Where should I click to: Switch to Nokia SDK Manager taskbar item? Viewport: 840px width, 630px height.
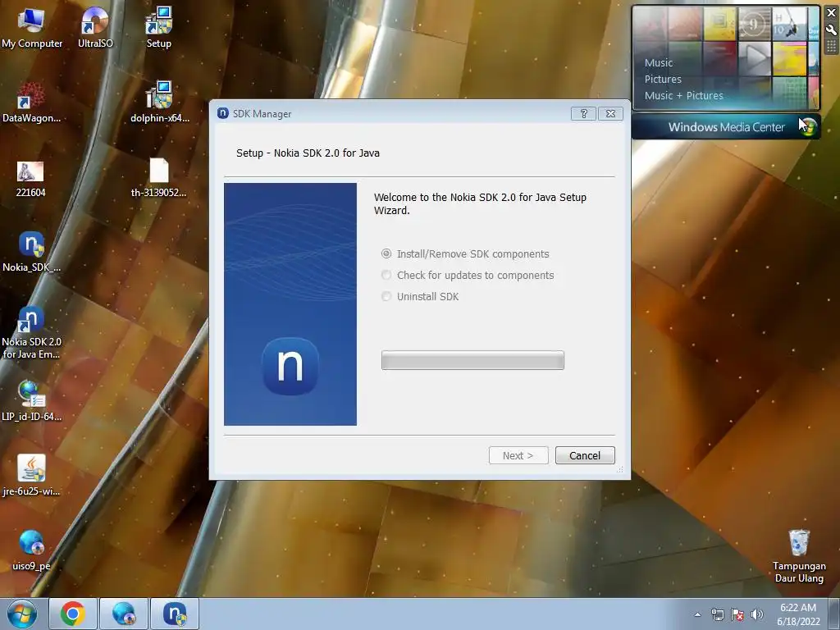[175, 614]
